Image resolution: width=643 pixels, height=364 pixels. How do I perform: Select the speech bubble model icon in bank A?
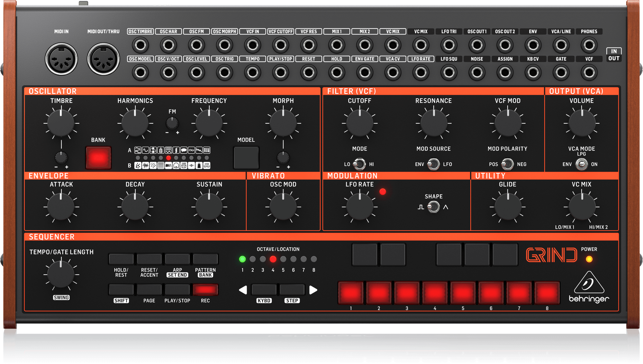[184, 150]
